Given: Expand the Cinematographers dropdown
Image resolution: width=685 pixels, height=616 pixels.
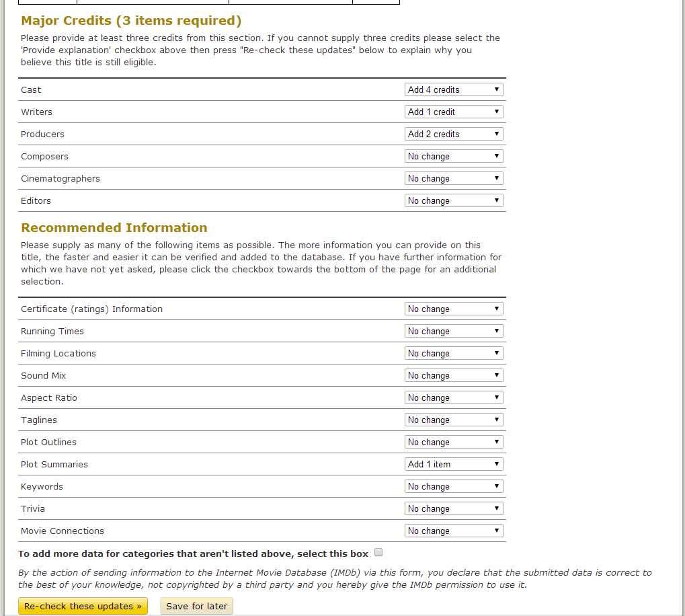Looking at the screenshot, I should pyautogui.click(x=454, y=178).
